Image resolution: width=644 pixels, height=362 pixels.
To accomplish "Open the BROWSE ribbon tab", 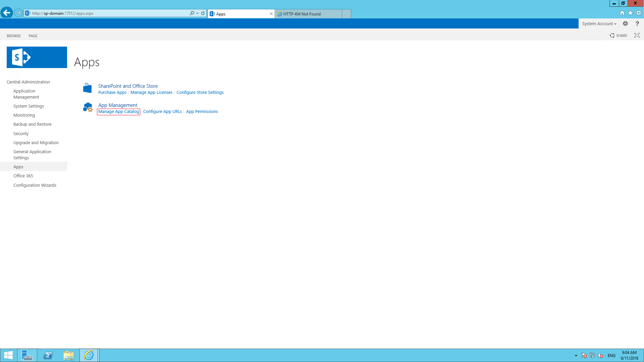I will pos(14,36).
